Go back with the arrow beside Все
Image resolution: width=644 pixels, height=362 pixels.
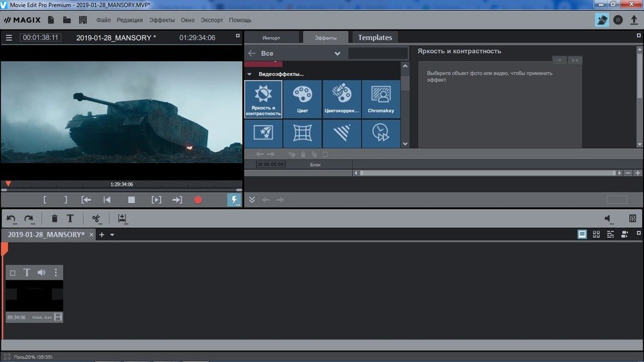click(252, 53)
